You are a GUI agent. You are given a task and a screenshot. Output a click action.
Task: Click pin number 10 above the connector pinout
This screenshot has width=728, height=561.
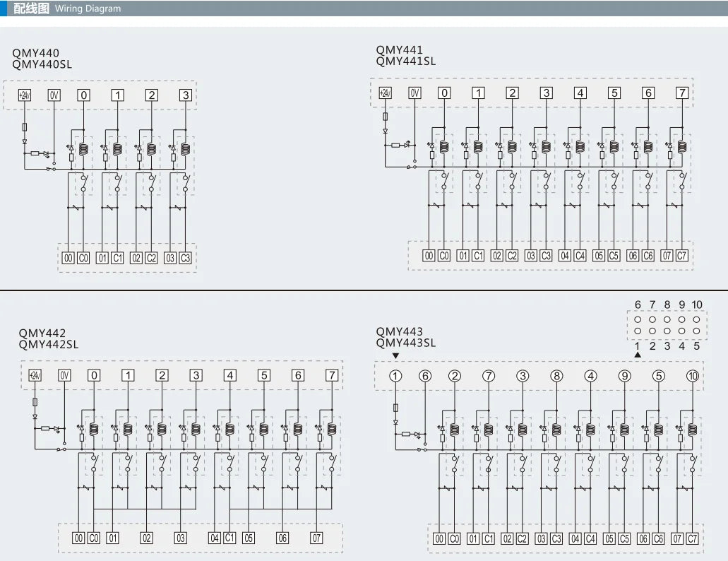coord(697,305)
